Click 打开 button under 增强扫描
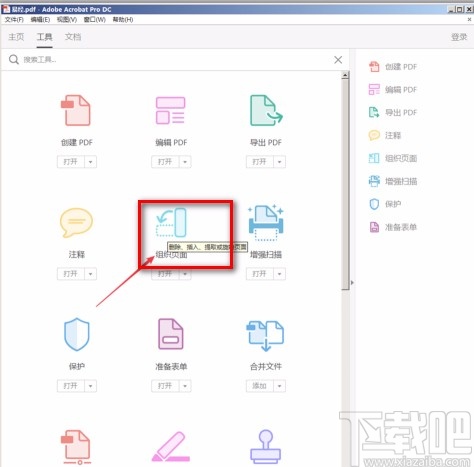 pyautogui.click(x=260, y=274)
